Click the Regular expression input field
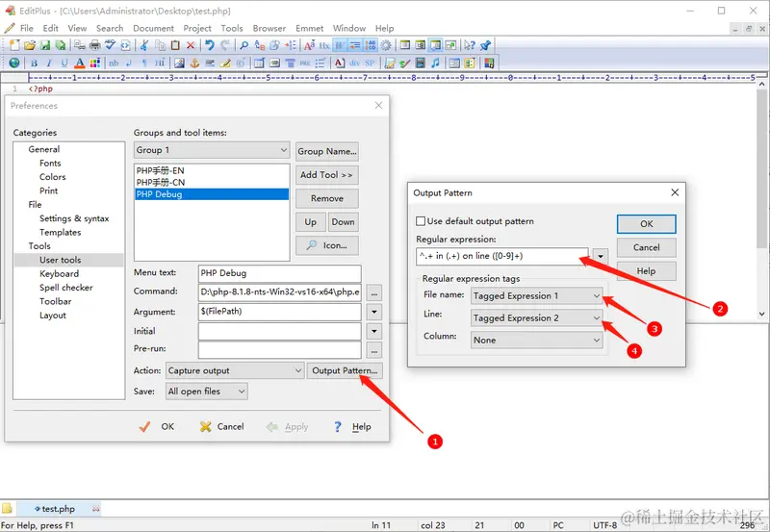The width and height of the screenshot is (770, 532). 501,256
